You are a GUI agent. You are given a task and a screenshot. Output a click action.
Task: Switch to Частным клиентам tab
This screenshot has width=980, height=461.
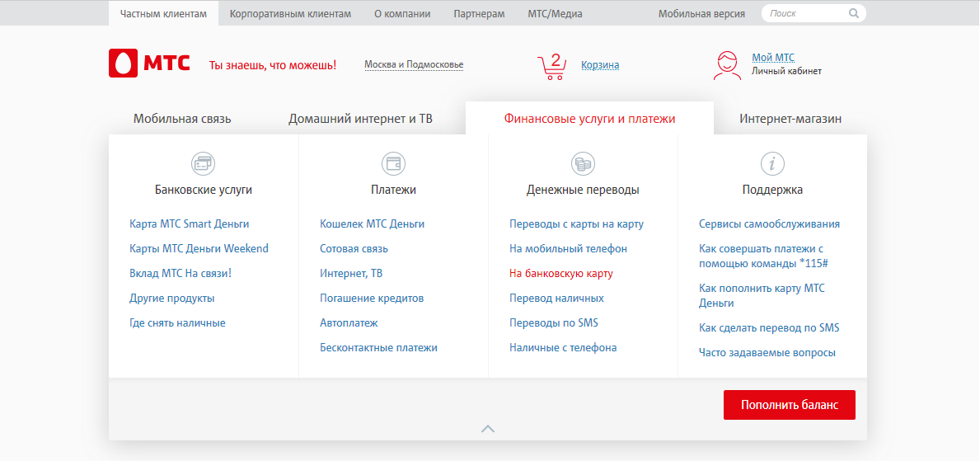tap(164, 13)
